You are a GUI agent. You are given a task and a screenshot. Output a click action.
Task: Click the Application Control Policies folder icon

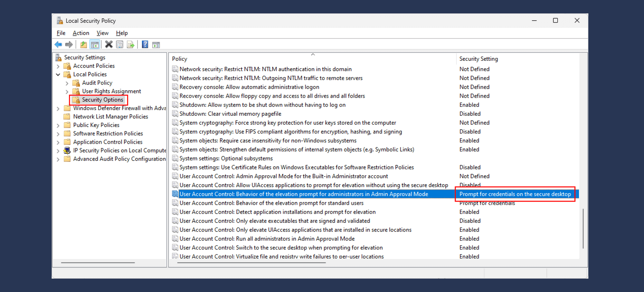[x=67, y=142]
